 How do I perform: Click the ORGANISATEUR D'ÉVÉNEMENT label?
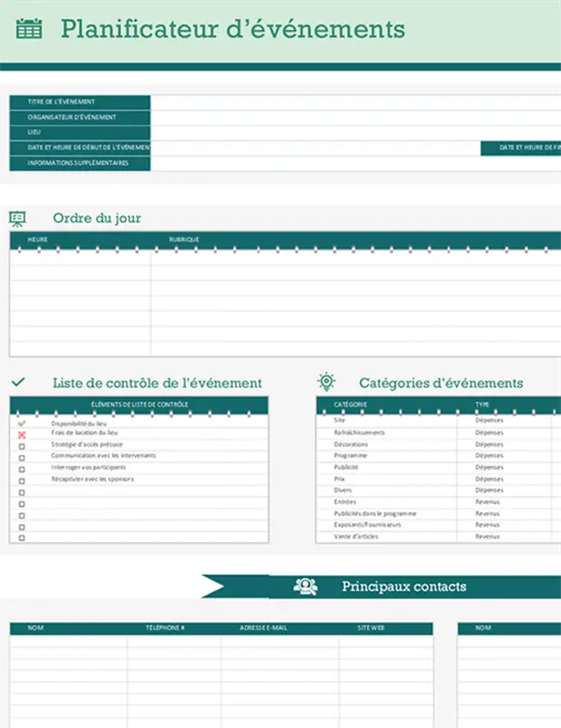tap(72, 117)
